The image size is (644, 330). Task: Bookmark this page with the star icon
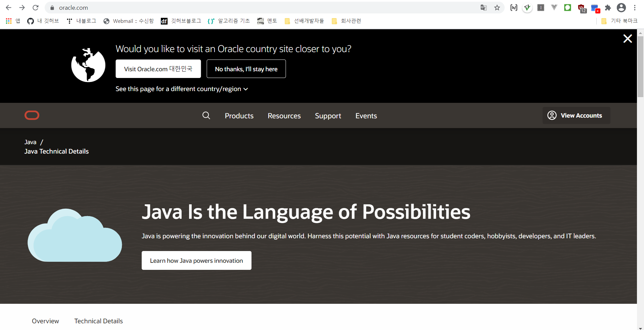coord(497,7)
